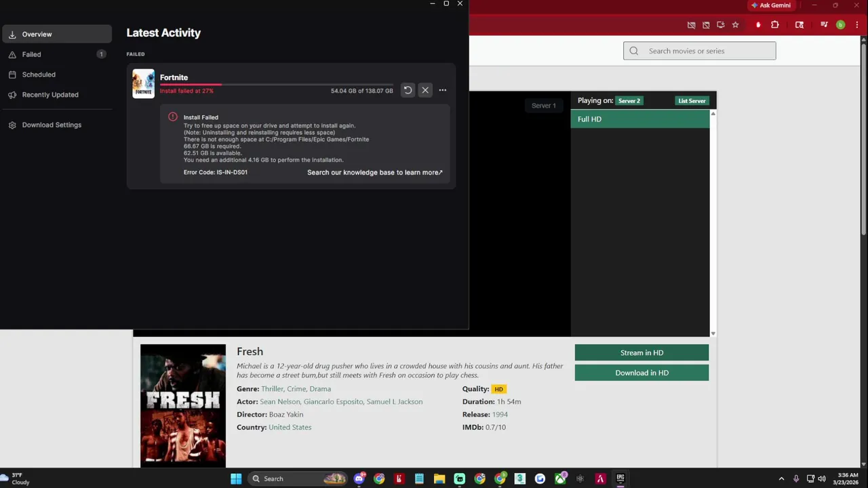Open Chrome media controls icon
Image resolution: width=868 pixels, height=488 pixels.
tap(824, 25)
